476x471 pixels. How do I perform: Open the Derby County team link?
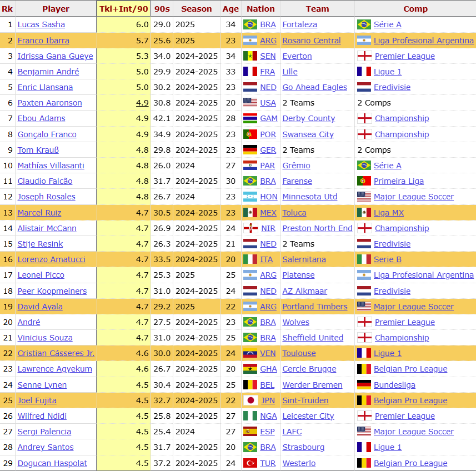pos(309,118)
